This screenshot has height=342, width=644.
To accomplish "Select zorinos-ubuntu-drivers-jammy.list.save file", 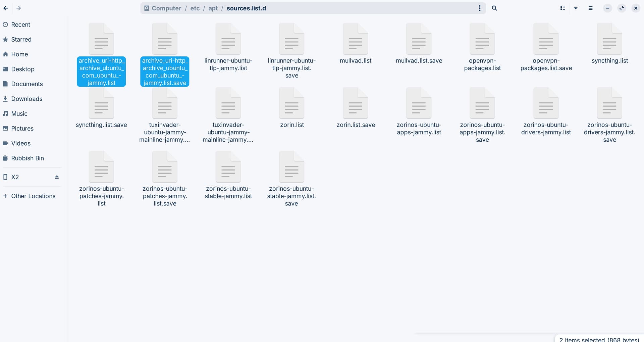I will (609, 115).
